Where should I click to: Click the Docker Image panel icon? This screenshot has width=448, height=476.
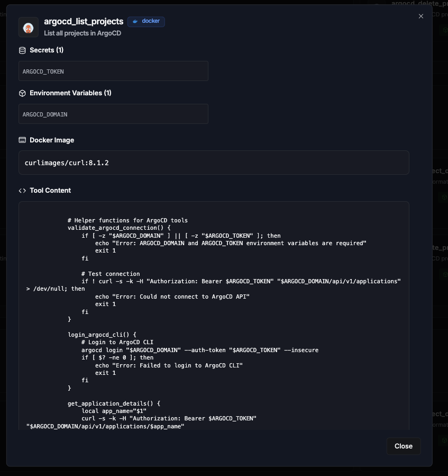(x=22, y=140)
